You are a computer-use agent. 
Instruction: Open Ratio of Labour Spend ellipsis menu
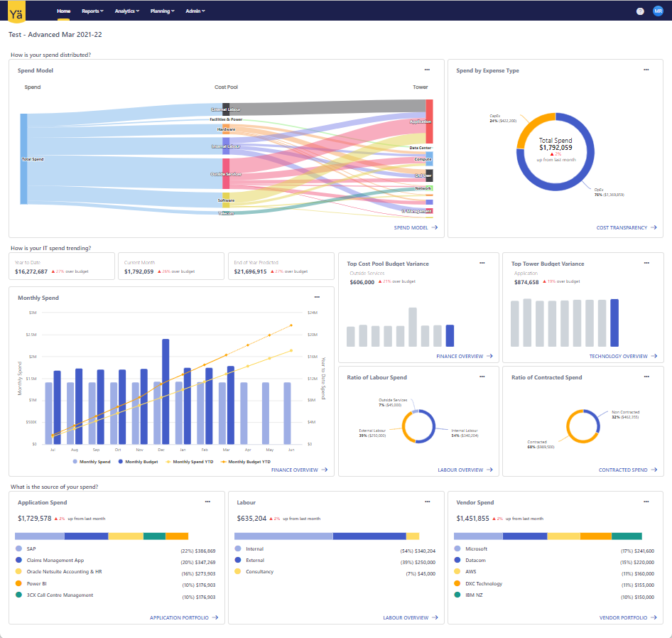482,377
